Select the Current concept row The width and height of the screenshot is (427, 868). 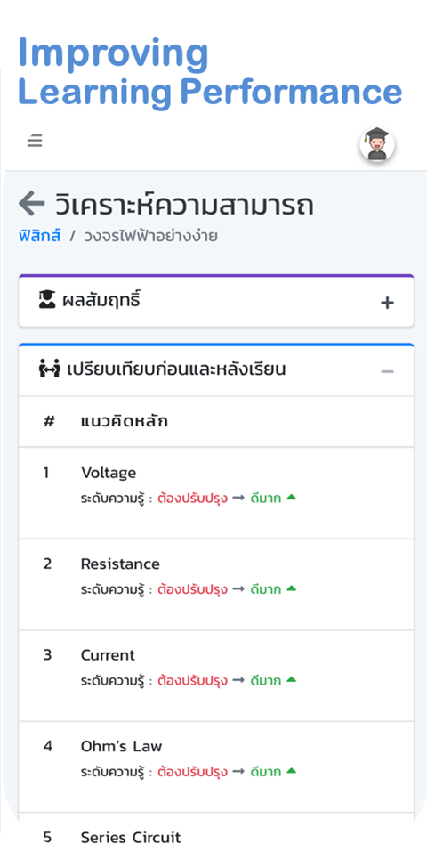[x=216, y=676]
